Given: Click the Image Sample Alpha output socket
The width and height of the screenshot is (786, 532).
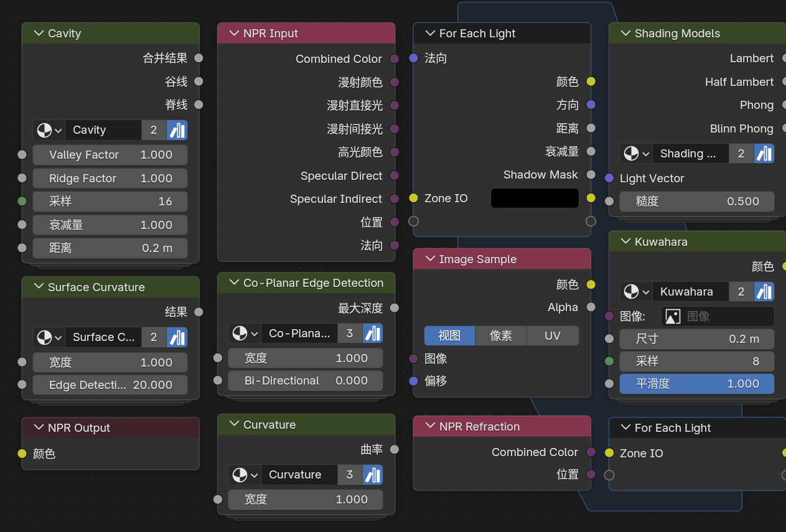Looking at the screenshot, I should click(591, 307).
